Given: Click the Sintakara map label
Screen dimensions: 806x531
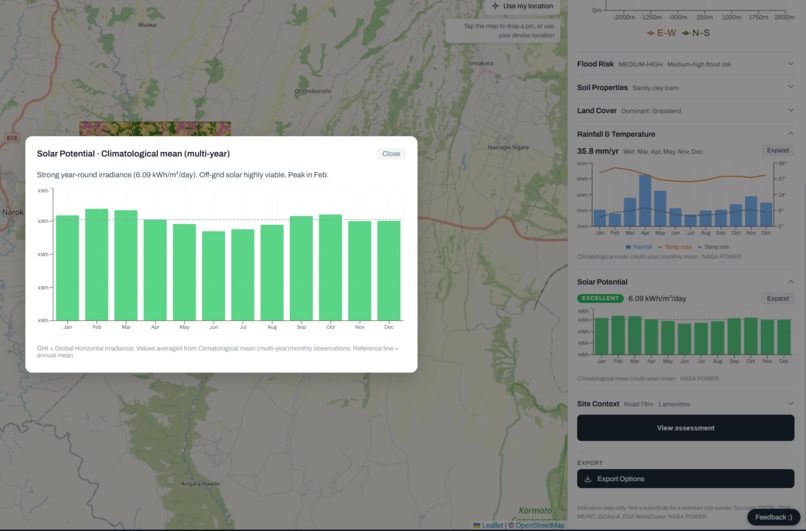Looking at the screenshot, I should click(x=480, y=63).
